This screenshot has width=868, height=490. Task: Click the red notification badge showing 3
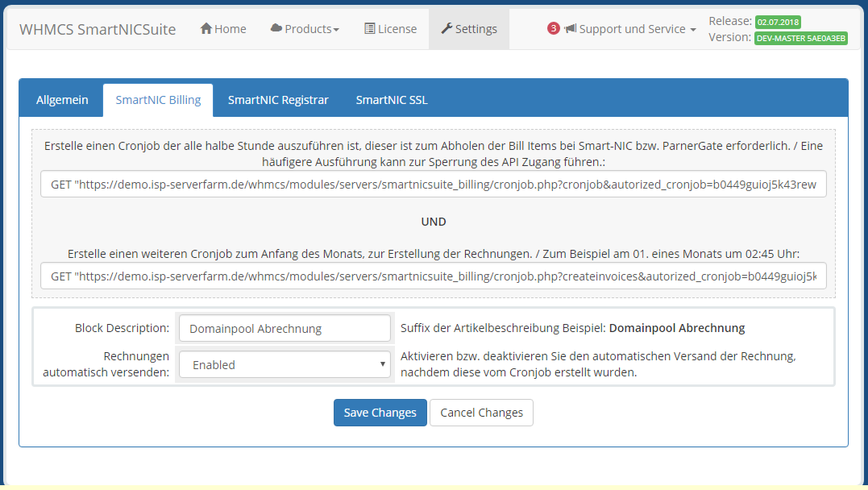click(553, 29)
